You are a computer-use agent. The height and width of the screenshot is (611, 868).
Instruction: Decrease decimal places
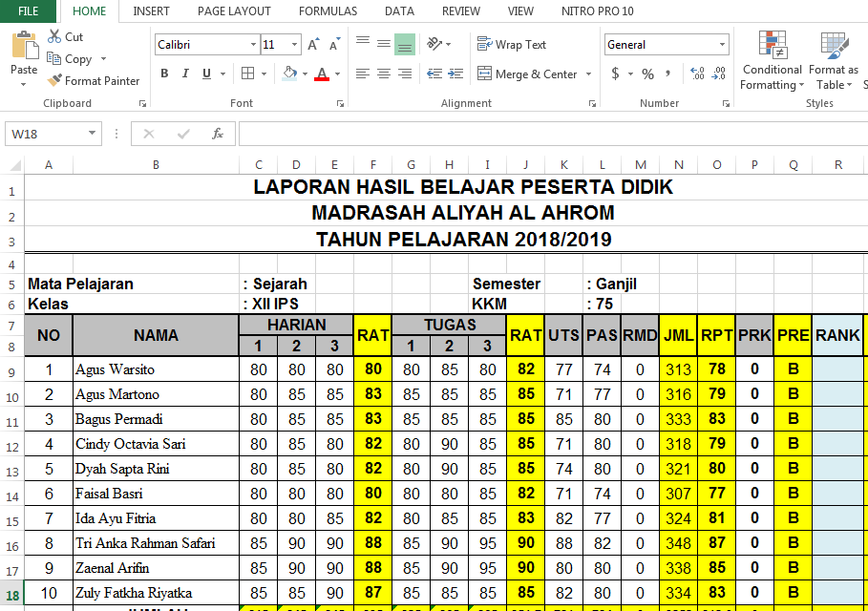[x=718, y=74]
